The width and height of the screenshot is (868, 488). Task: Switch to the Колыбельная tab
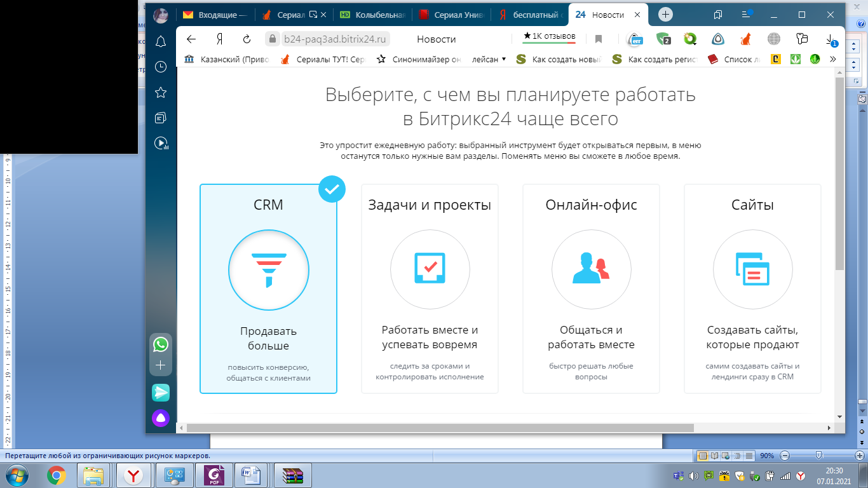(x=372, y=15)
